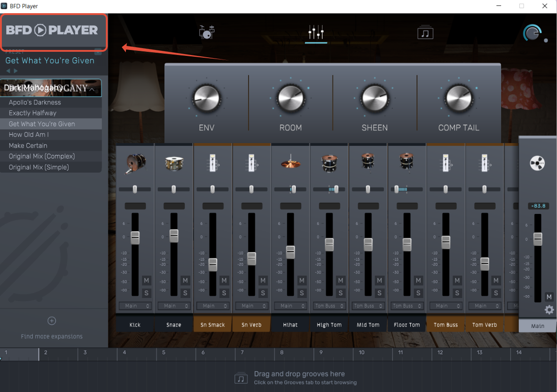
Task: Select the Snare drum icon
Action: click(x=174, y=164)
